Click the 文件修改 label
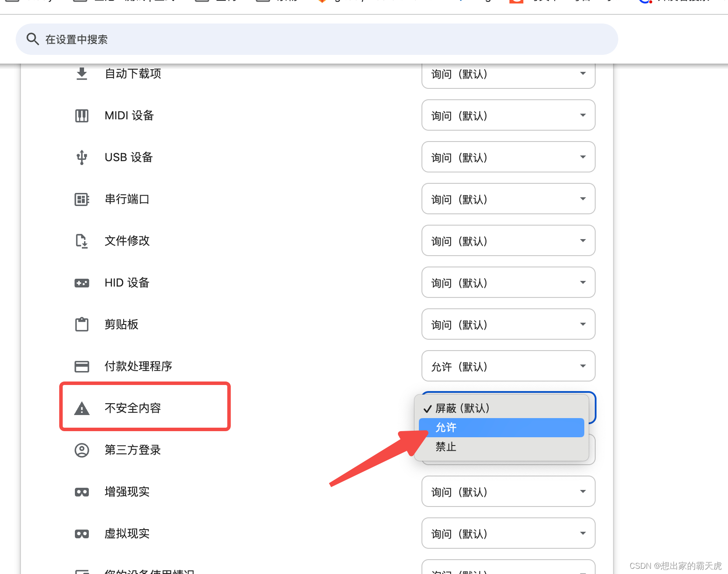The height and width of the screenshot is (574, 728). pyautogui.click(x=127, y=241)
